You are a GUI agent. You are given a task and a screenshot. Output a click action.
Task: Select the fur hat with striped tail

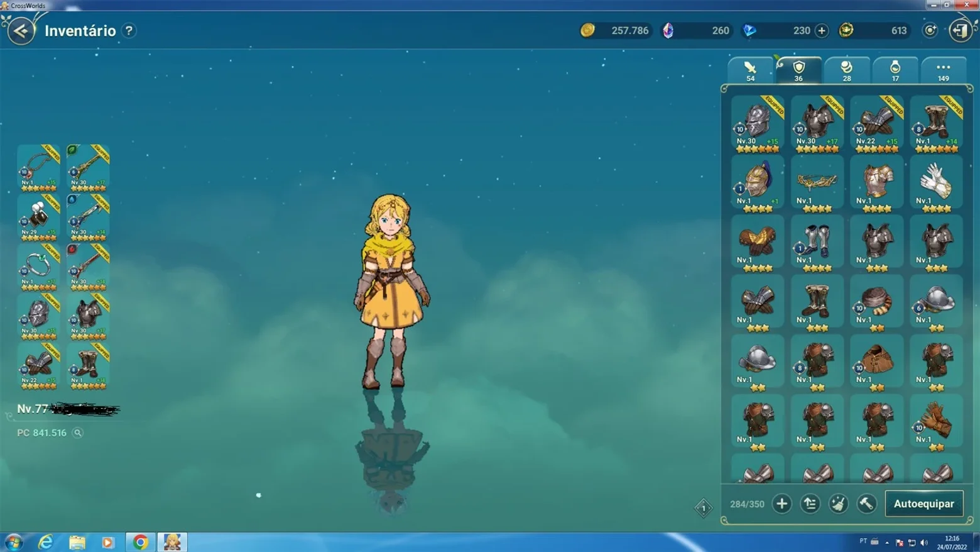(877, 304)
